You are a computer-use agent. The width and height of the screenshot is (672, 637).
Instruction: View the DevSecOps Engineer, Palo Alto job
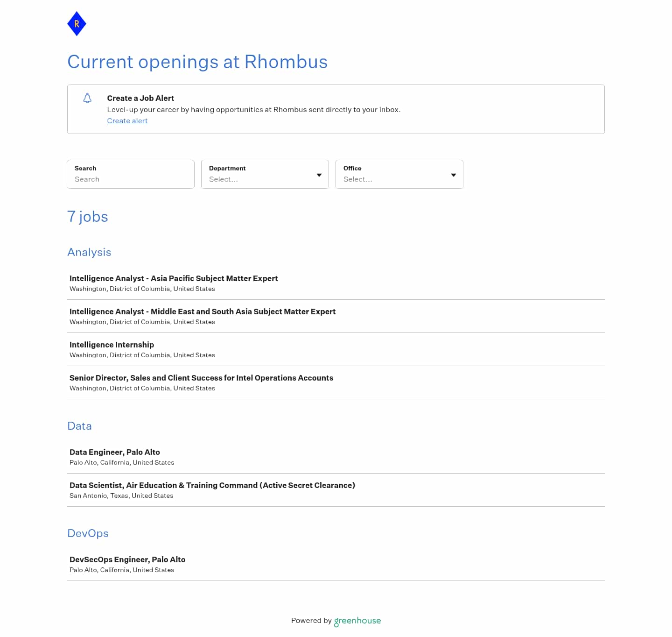127,559
